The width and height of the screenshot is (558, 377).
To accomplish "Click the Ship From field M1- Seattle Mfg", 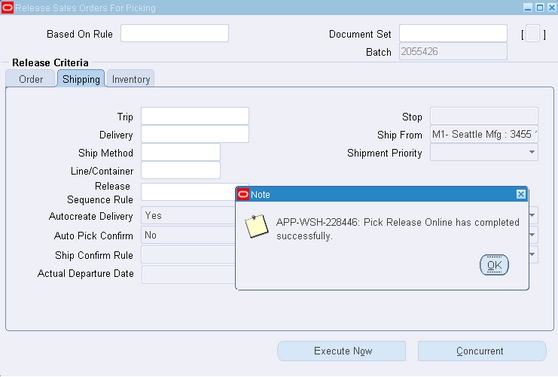I will (484, 134).
